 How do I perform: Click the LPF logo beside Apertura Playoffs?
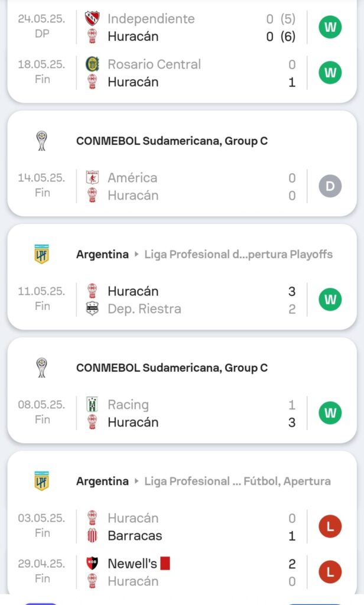tap(41, 255)
